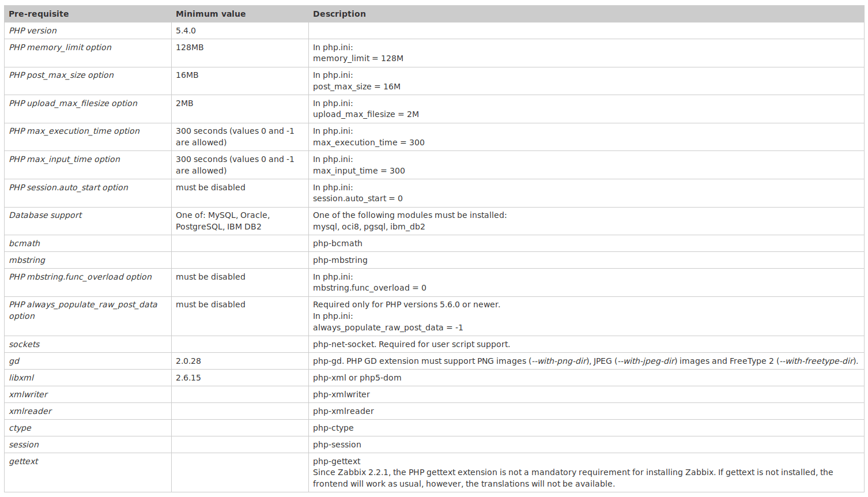Click the mbstring.func_overload = 0 text
Screen dimensions: 868x497
369,288
